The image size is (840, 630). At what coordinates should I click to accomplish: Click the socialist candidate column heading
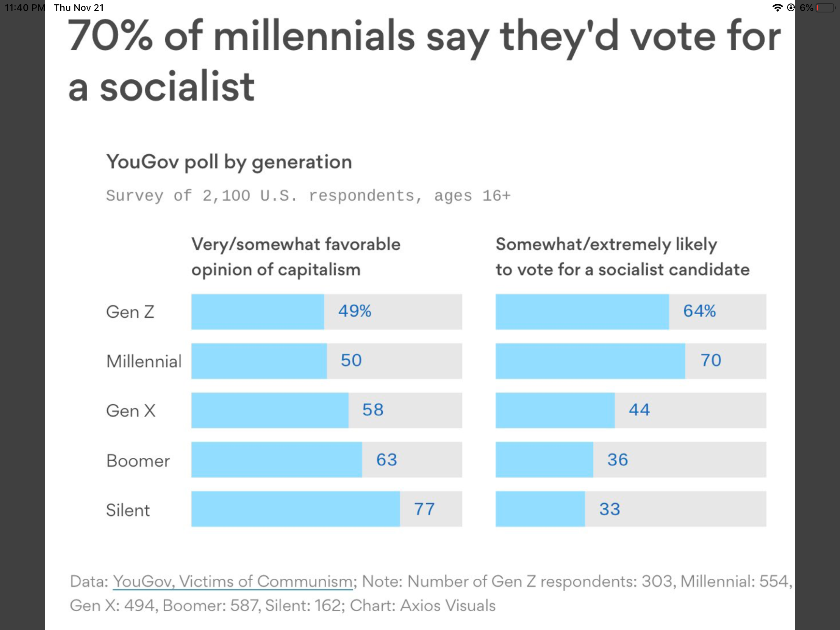(x=622, y=257)
